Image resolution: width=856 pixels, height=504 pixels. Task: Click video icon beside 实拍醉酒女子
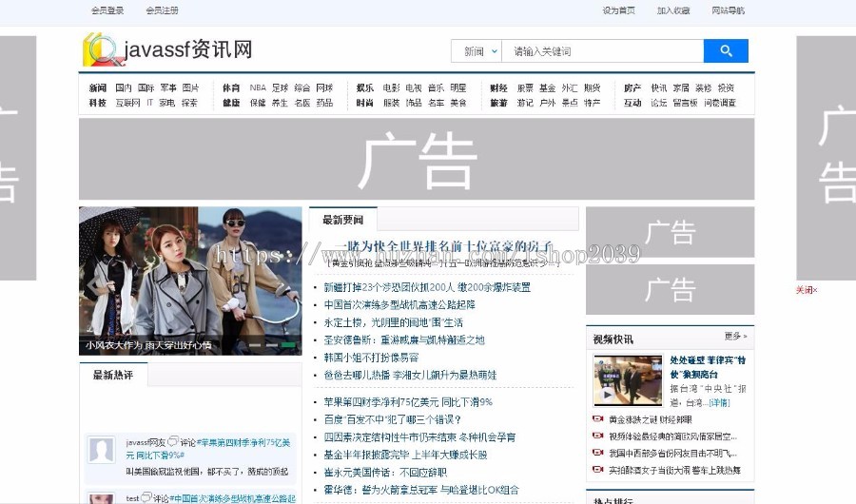pyautogui.click(x=598, y=470)
